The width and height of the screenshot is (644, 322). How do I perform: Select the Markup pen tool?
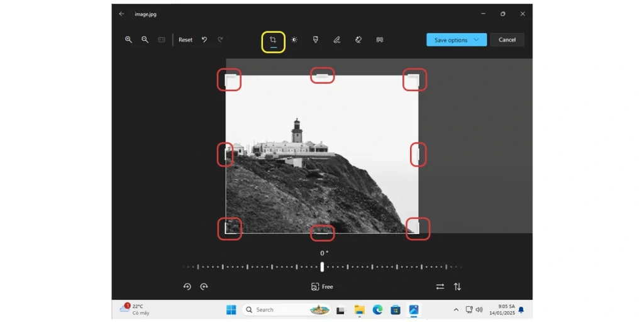click(x=337, y=40)
